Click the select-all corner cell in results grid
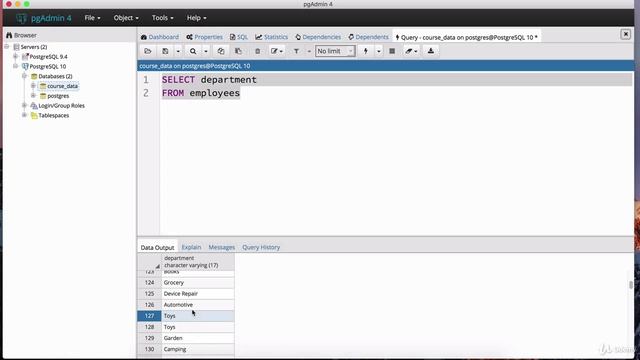The width and height of the screenshot is (640, 360). pyautogui.click(x=149, y=262)
